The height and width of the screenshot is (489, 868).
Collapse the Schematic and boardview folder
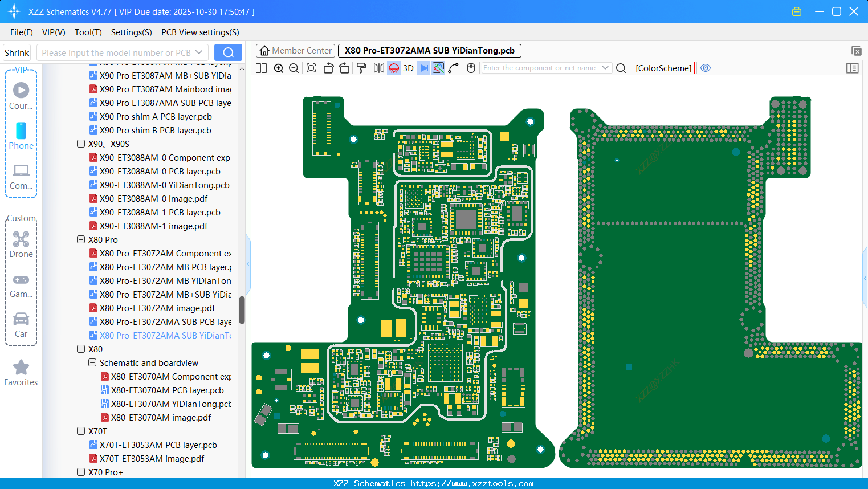tap(92, 363)
